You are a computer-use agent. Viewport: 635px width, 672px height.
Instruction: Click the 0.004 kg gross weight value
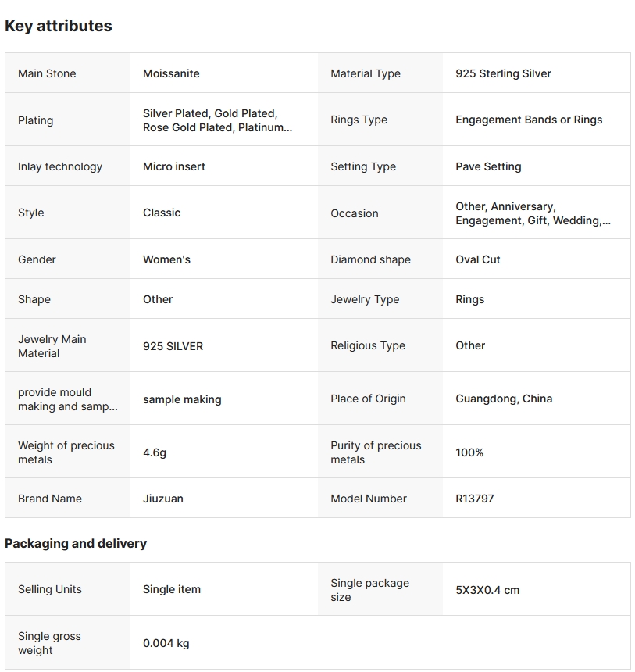pyautogui.click(x=166, y=643)
